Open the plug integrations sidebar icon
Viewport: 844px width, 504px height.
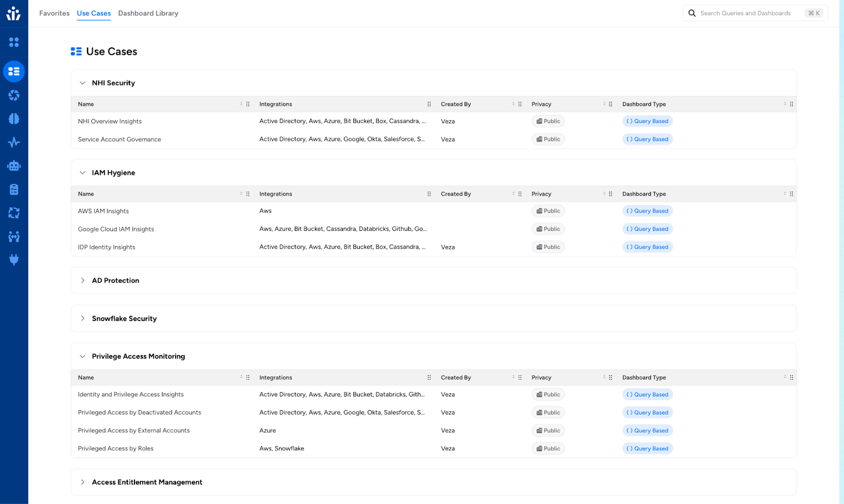(14, 259)
